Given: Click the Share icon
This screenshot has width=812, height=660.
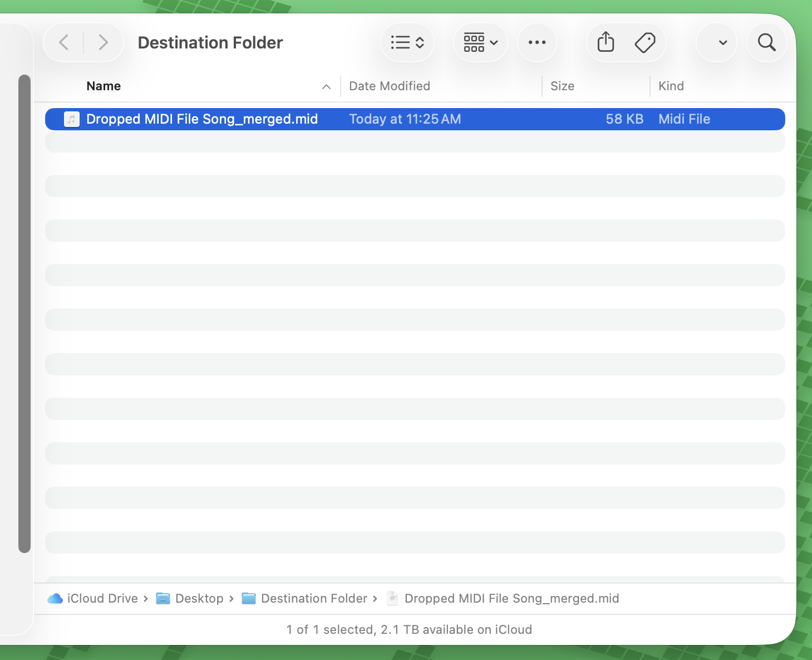Looking at the screenshot, I should click(x=606, y=42).
